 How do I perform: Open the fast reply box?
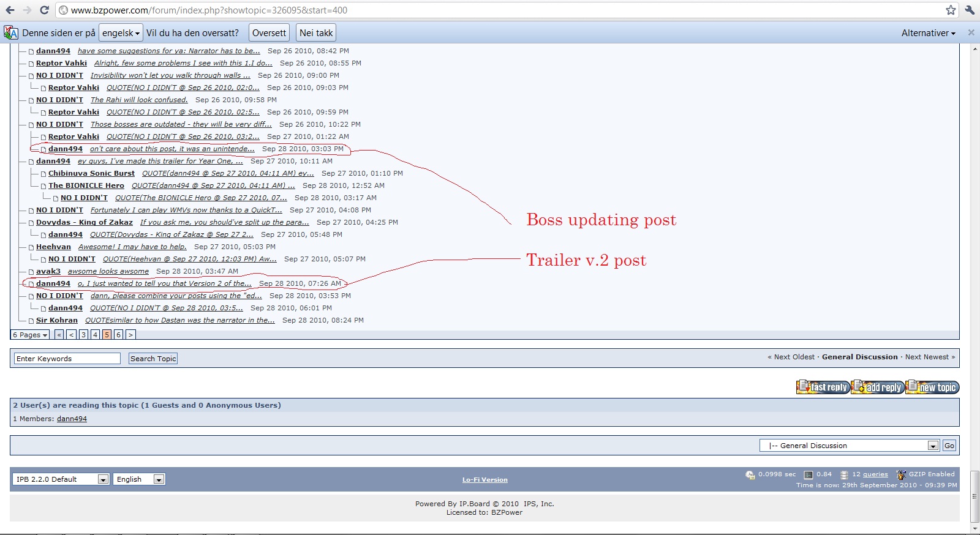[x=823, y=387]
